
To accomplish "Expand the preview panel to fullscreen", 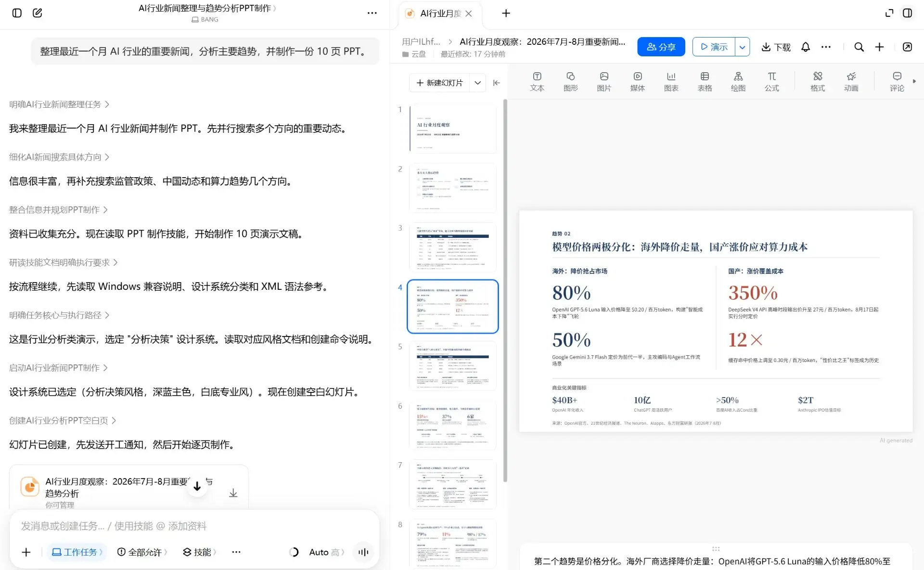I will pyautogui.click(x=889, y=13).
